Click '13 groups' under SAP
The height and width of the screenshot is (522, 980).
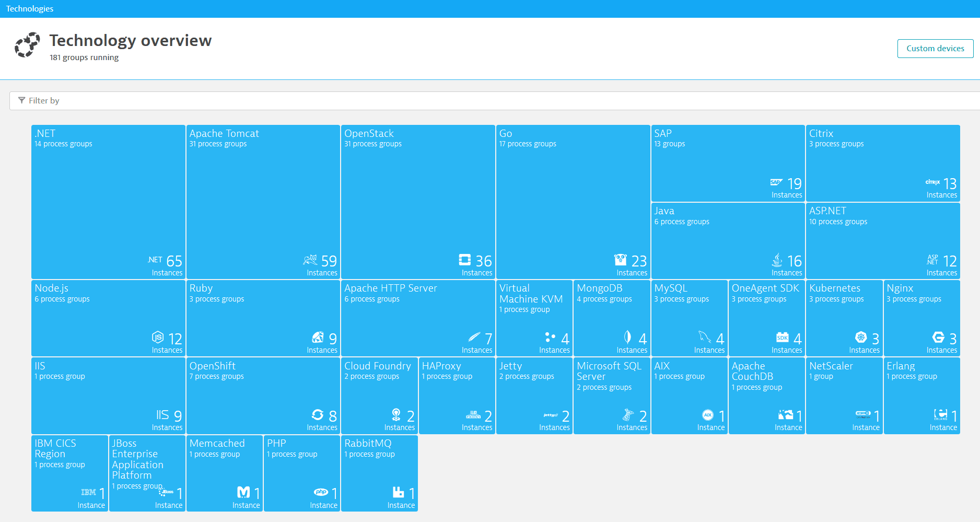point(670,144)
